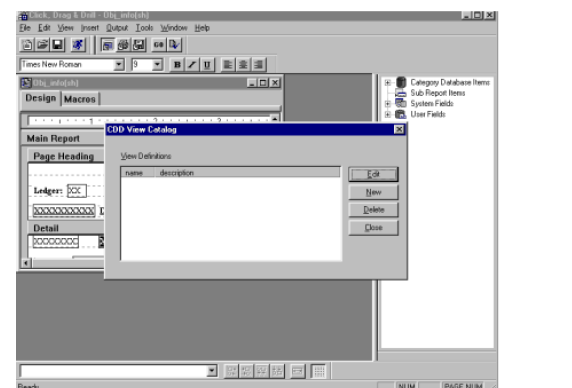572x388 pixels.
Task: Select the XXXXXXXX field in Detail section
Action: coord(56,241)
